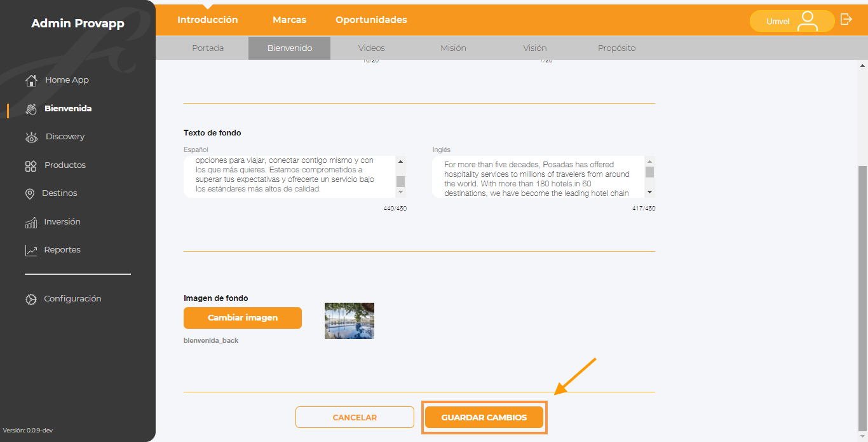The height and width of the screenshot is (442, 868).
Task: Click the Configuración gear icon
Action: (31, 299)
